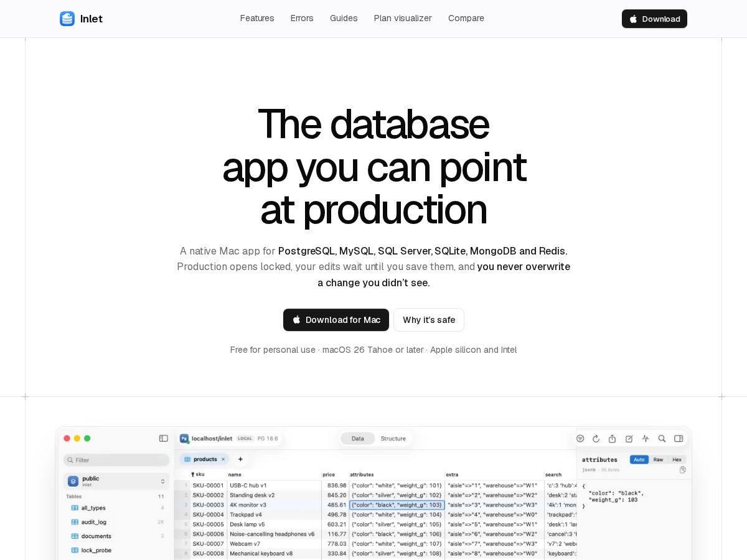Click the audit_log table icon
Screen dimensions: 747x560
point(75,522)
